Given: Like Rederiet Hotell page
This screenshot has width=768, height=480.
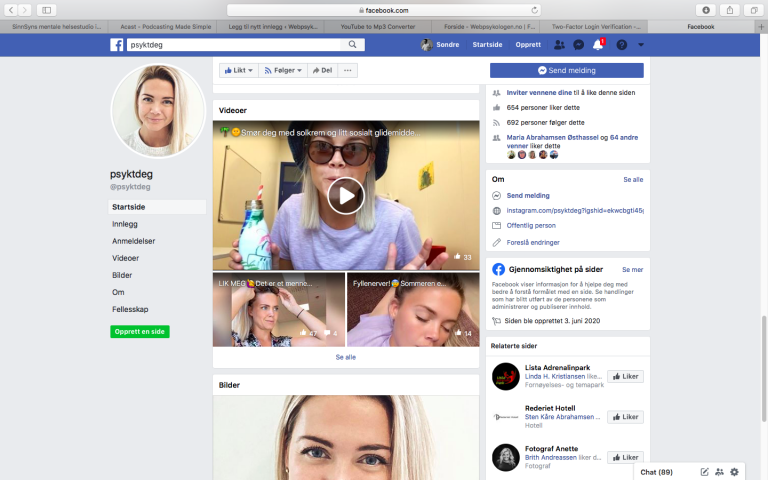Looking at the screenshot, I should pyautogui.click(x=625, y=417).
